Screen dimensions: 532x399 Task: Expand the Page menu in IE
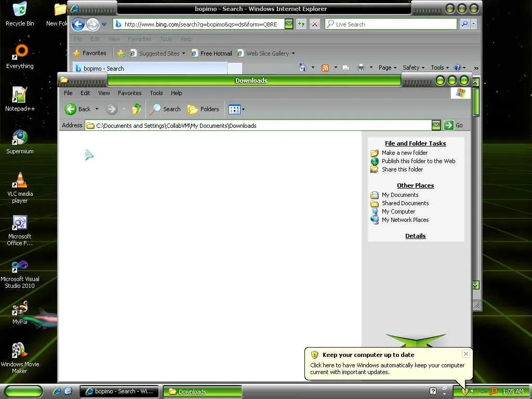click(x=387, y=68)
